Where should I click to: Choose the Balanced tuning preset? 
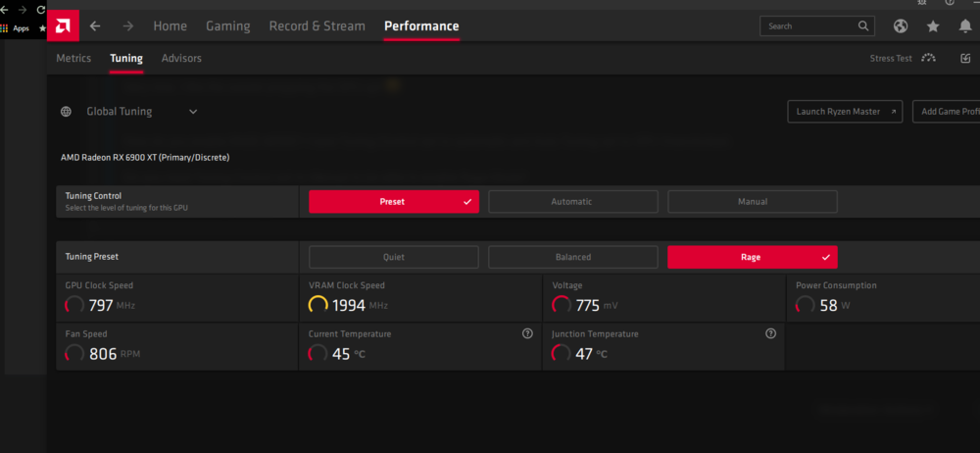coord(573,257)
